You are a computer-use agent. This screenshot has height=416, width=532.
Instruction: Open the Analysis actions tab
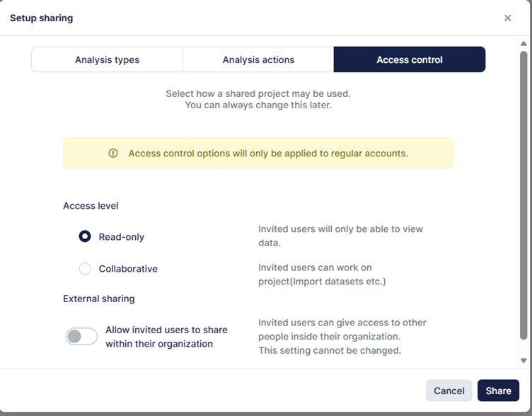click(258, 59)
